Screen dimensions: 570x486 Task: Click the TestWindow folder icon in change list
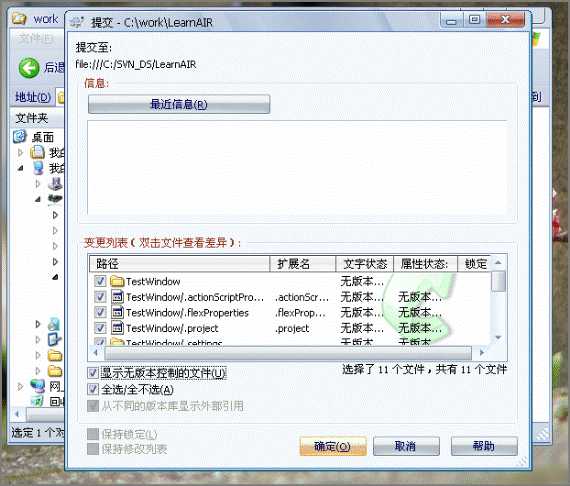[x=117, y=281]
